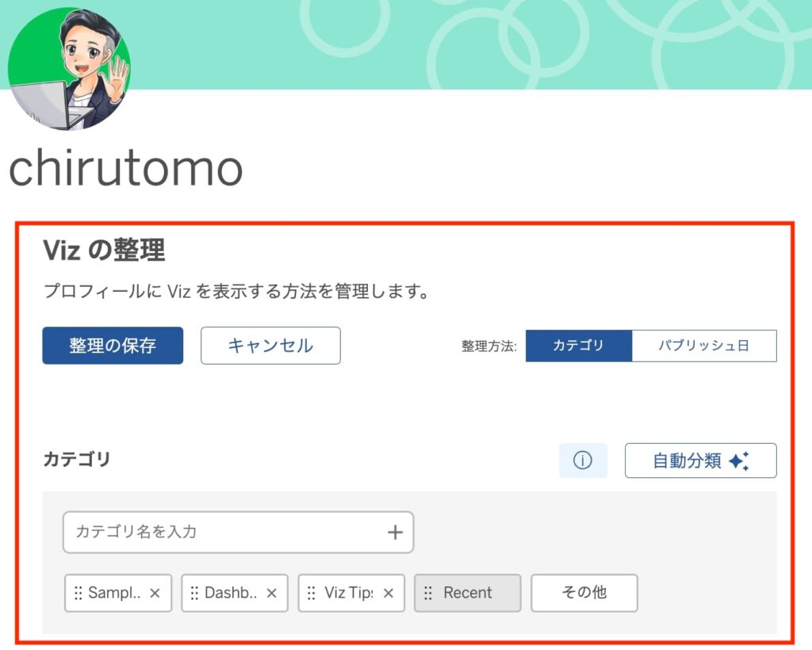
Task: Remove the Dashb.. category with its X
Action: coord(271,593)
